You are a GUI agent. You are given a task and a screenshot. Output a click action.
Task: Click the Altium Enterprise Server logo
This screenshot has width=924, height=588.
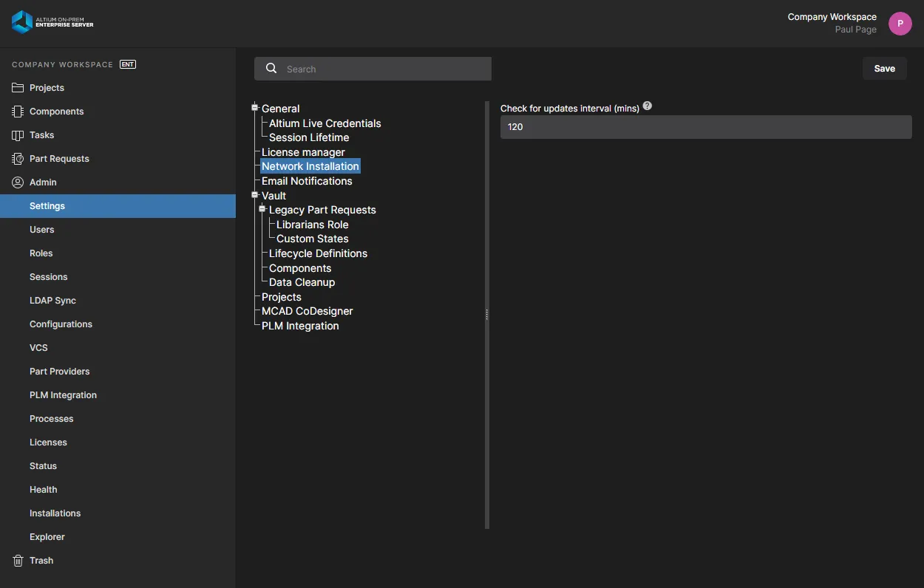pyautogui.click(x=52, y=22)
